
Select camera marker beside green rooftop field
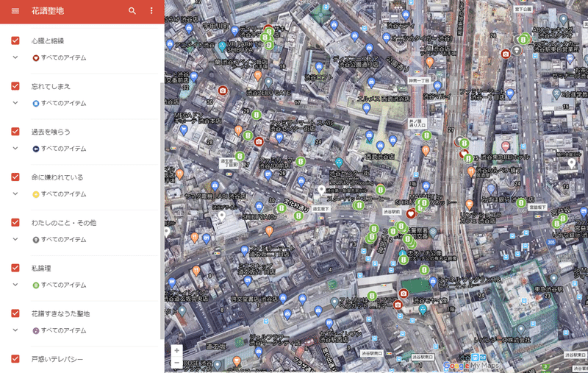pyautogui.click(x=404, y=293)
